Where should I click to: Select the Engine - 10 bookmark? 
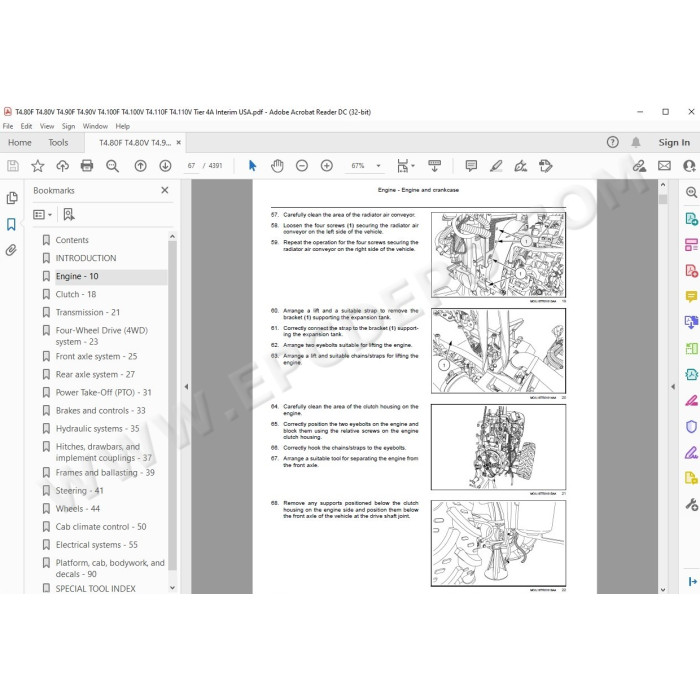pyautogui.click(x=77, y=276)
